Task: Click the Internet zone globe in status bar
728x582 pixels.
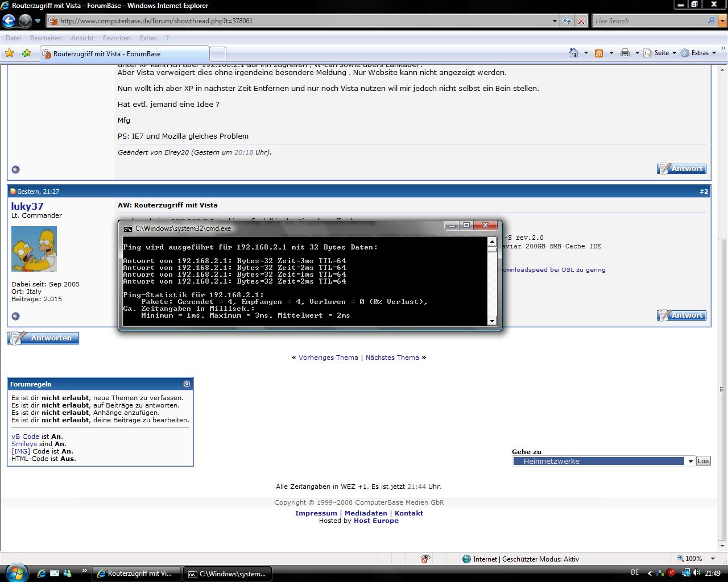Action: [x=466, y=559]
